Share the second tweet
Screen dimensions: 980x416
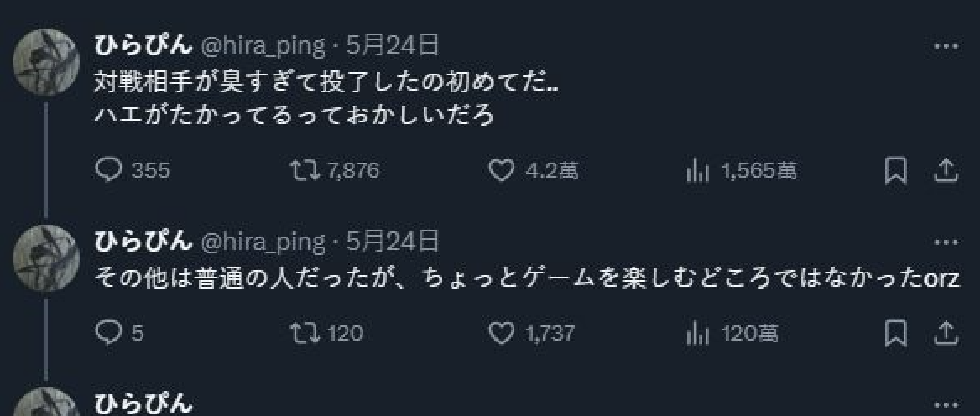(946, 333)
